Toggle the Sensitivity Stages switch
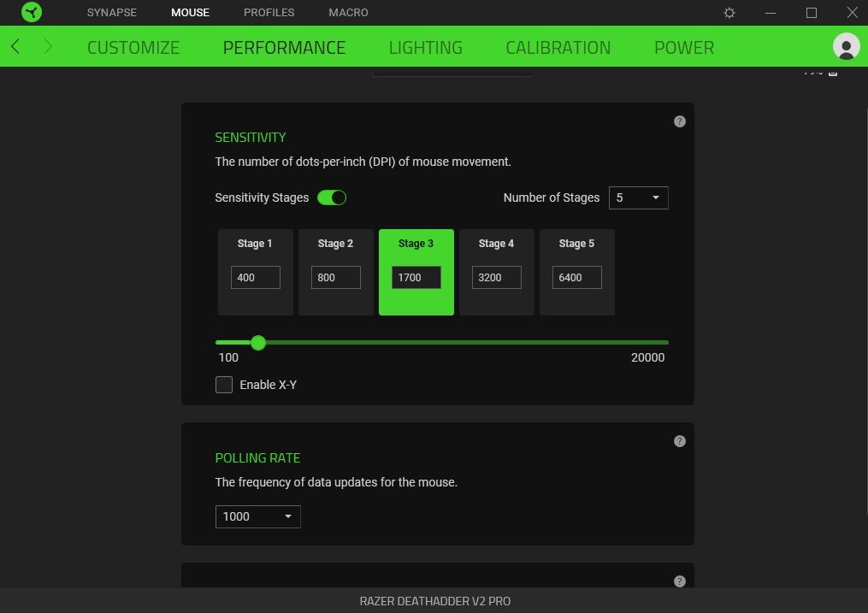The height and width of the screenshot is (613, 868). point(332,197)
